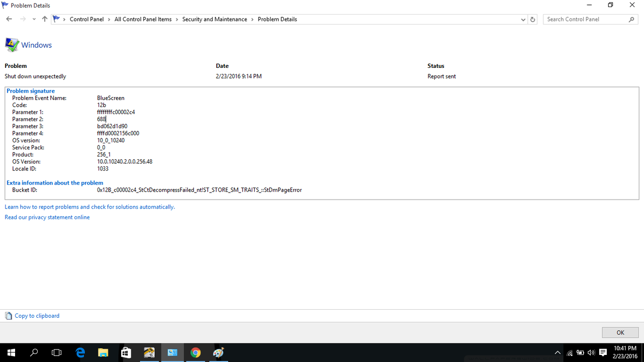The image size is (644, 362).
Task: Click Parameter 4 value ffffd0002156c000
Action: tap(118, 133)
